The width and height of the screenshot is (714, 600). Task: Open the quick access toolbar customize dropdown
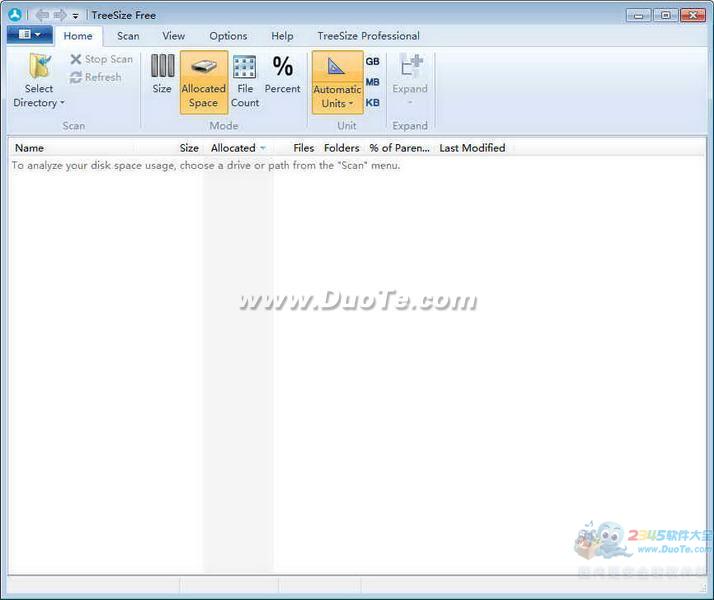[75, 16]
